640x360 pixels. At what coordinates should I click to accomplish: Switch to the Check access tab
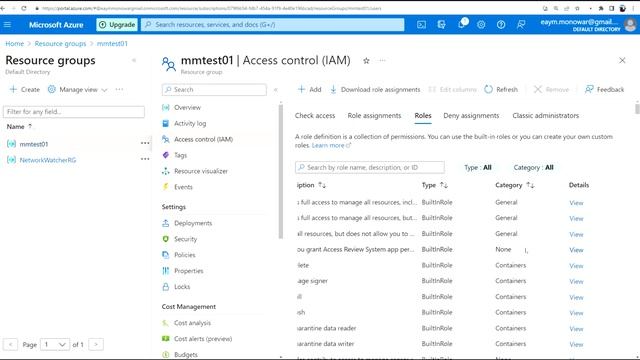click(315, 116)
